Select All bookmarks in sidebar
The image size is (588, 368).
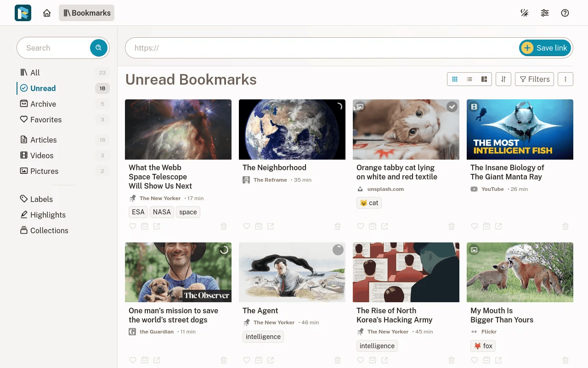pos(63,73)
